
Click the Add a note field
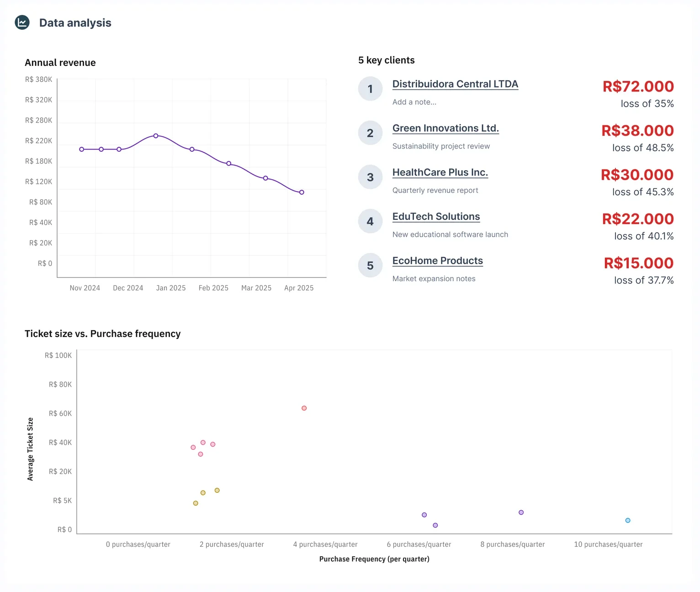click(x=414, y=102)
